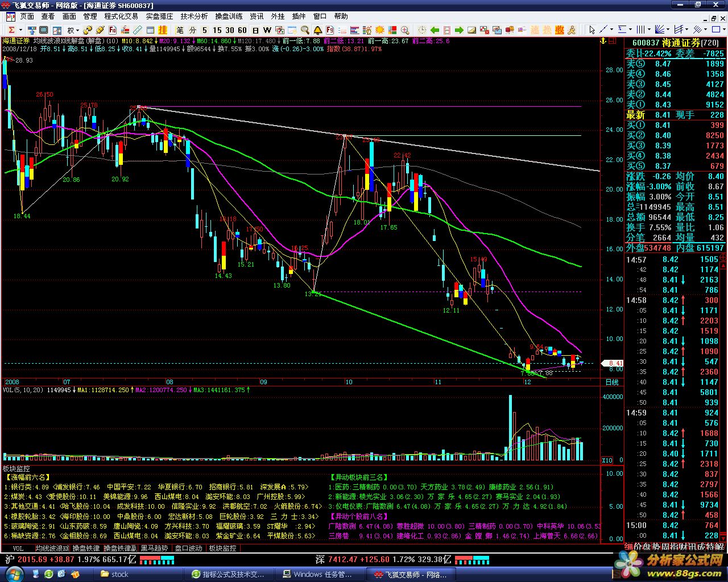The image size is (728, 582).
Task: Click the 涨幅前六名 heading
Action: 27,477
